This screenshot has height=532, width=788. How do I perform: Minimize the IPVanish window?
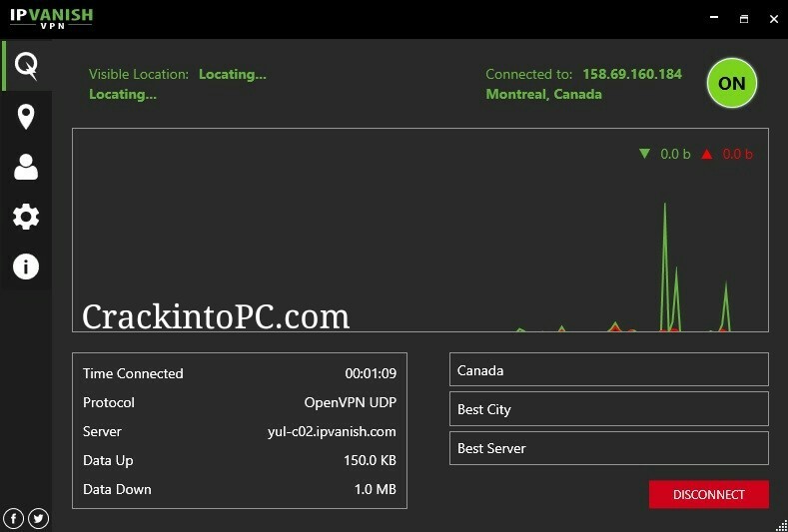click(x=714, y=19)
